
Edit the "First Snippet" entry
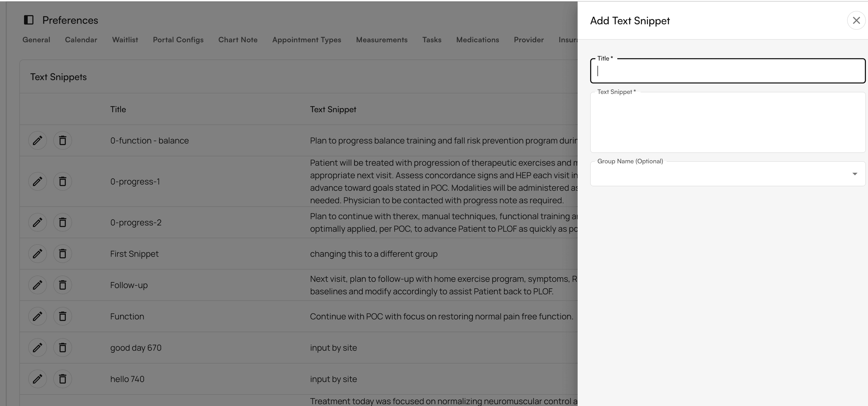click(x=37, y=254)
